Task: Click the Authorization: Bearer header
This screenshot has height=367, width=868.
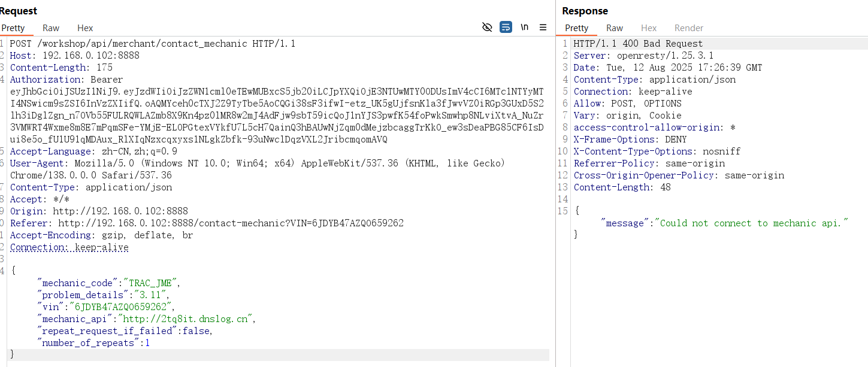Action: pyautogui.click(x=66, y=80)
